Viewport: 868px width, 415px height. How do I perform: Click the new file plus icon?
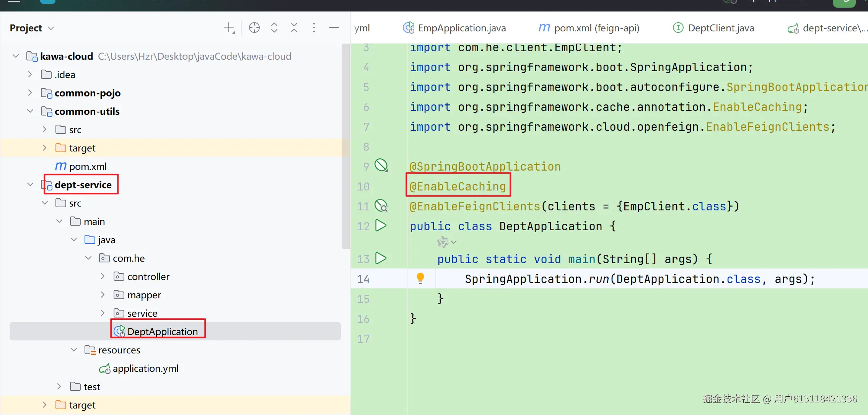[x=229, y=28]
